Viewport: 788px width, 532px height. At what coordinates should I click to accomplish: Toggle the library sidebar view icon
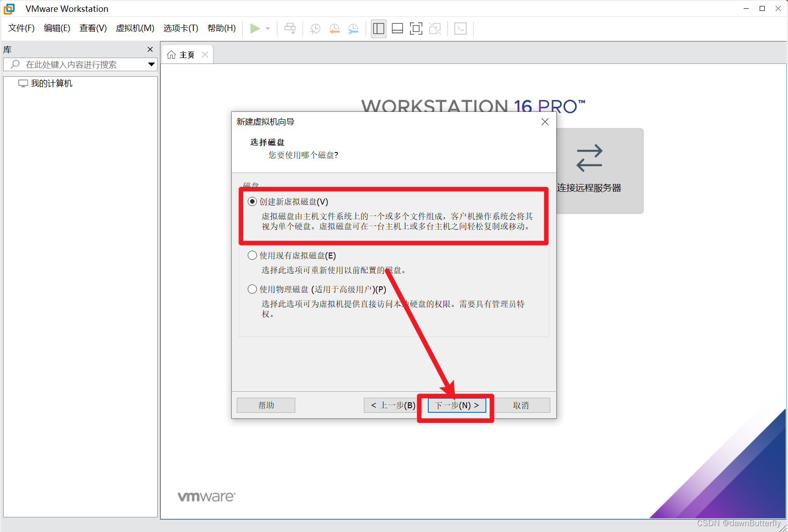pyautogui.click(x=378, y=29)
